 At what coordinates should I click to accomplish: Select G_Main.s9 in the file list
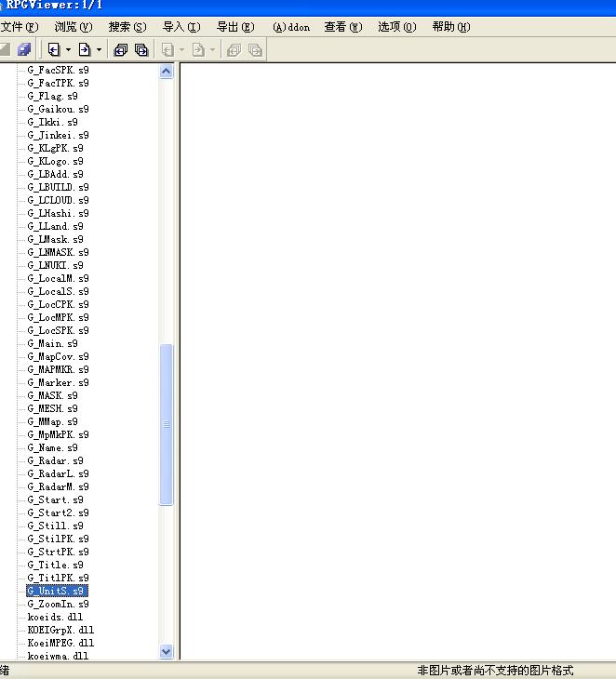[52, 343]
